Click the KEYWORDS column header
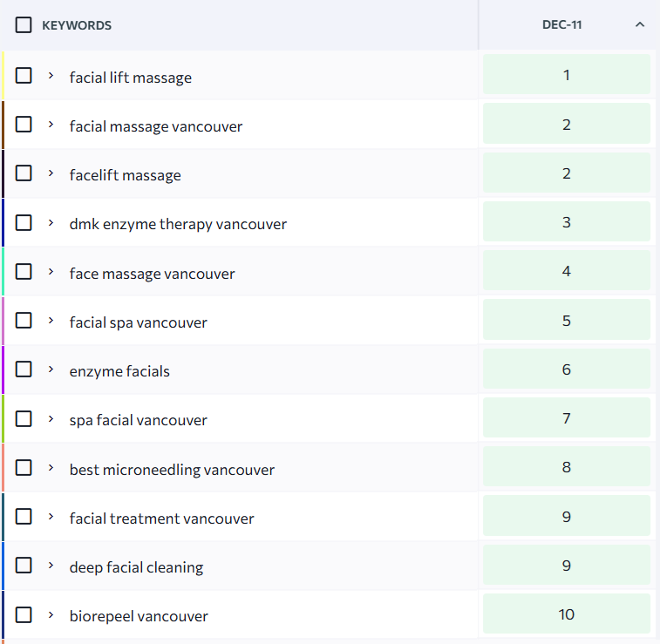The height and width of the screenshot is (644, 660). [x=77, y=25]
